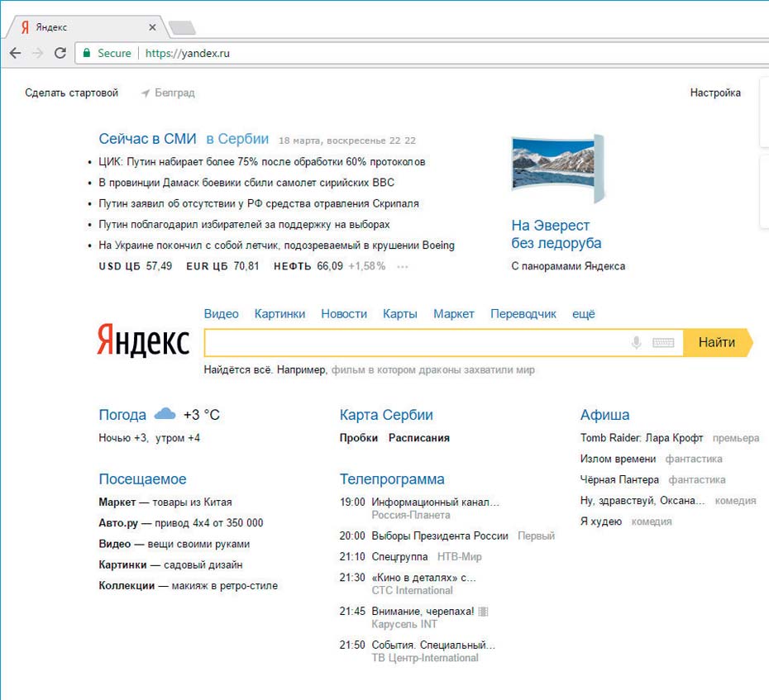Click Коллекции — макияж в ретро-стиле
Viewport: 769px width, 700px height.
coord(189,586)
